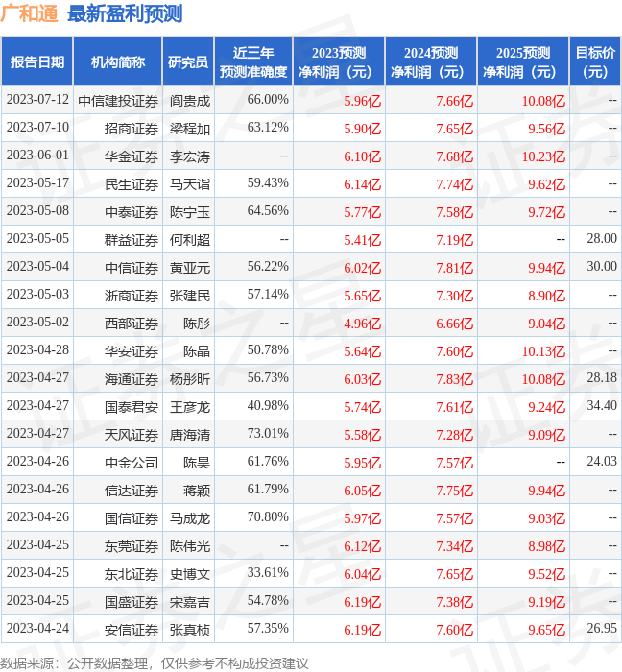Click the 10.13亿 profit forecast

tap(543, 352)
